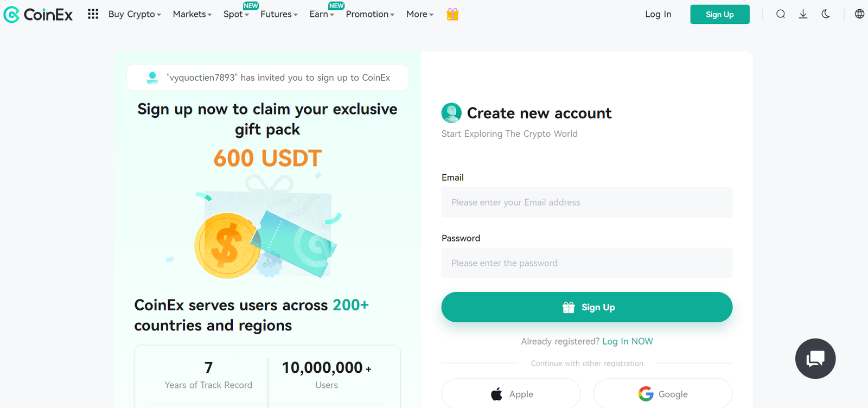Click the green Sign Up button on the form
Viewport: 868px width, 408px height.
pos(586,307)
